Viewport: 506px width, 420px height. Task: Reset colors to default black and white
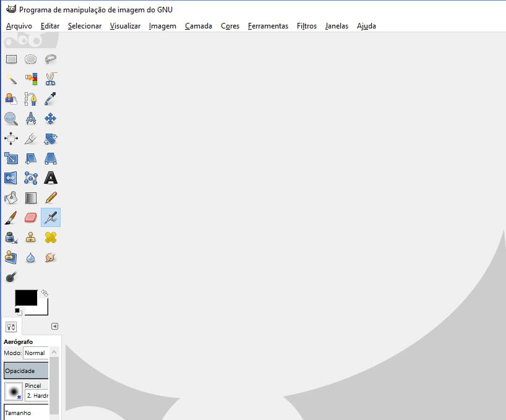[x=18, y=311]
